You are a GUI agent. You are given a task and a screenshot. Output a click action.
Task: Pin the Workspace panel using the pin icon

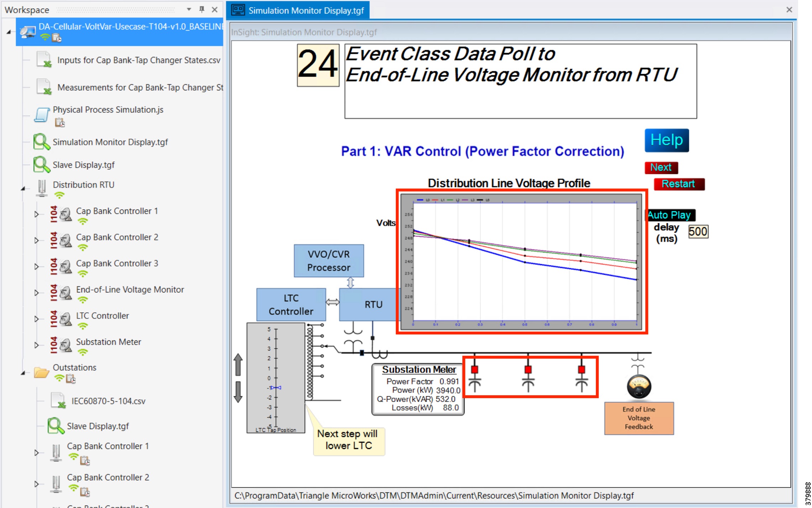click(x=202, y=10)
